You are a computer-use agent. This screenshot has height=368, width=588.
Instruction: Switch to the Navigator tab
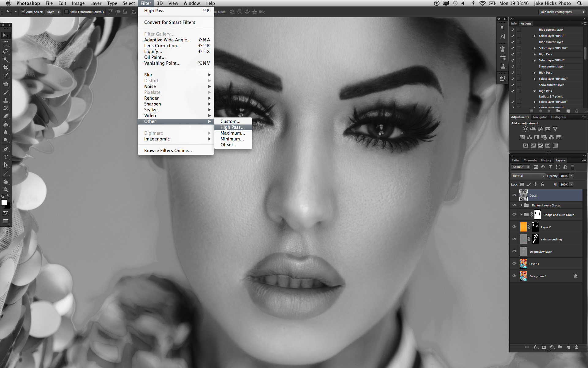point(540,117)
